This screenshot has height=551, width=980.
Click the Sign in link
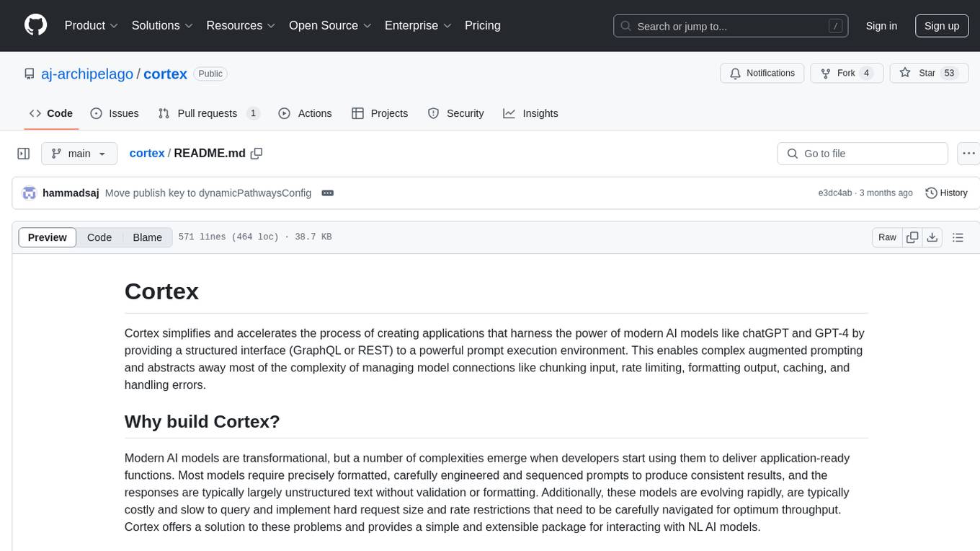pos(881,26)
